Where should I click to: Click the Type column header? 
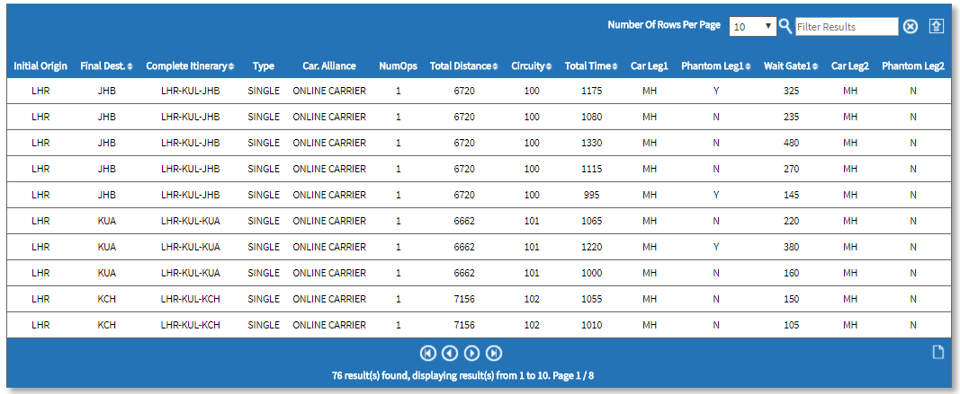point(263,66)
